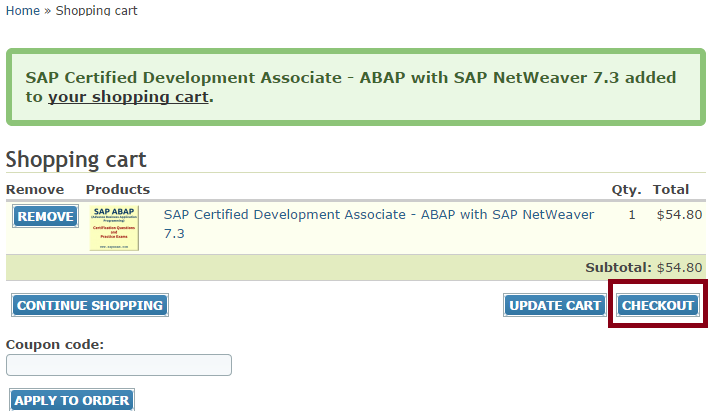This screenshot has width=712, height=420.
Task: Select the Remove column header
Action: coord(35,189)
